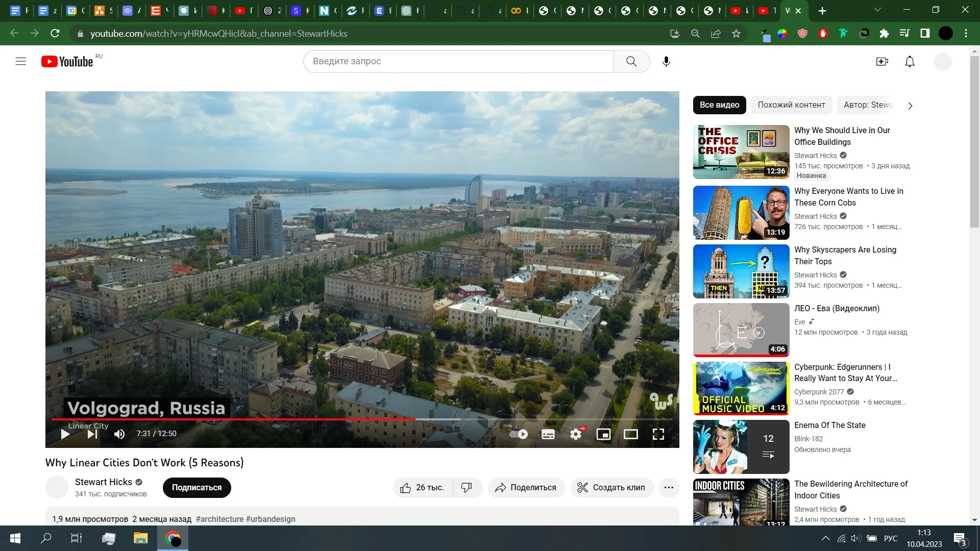The width and height of the screenshot is (980, 551).
Task: Go forward in browser
Action: 34,34
